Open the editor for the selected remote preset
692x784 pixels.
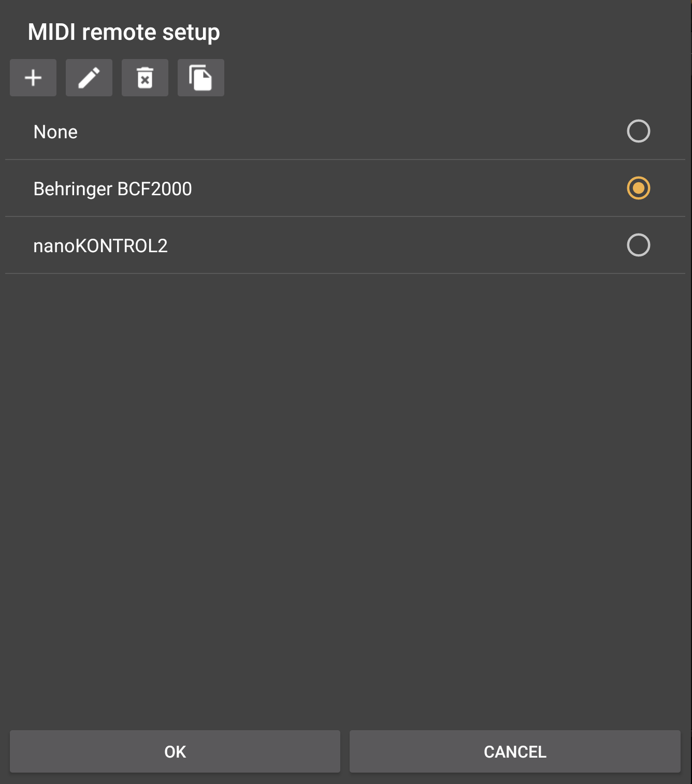89,78
